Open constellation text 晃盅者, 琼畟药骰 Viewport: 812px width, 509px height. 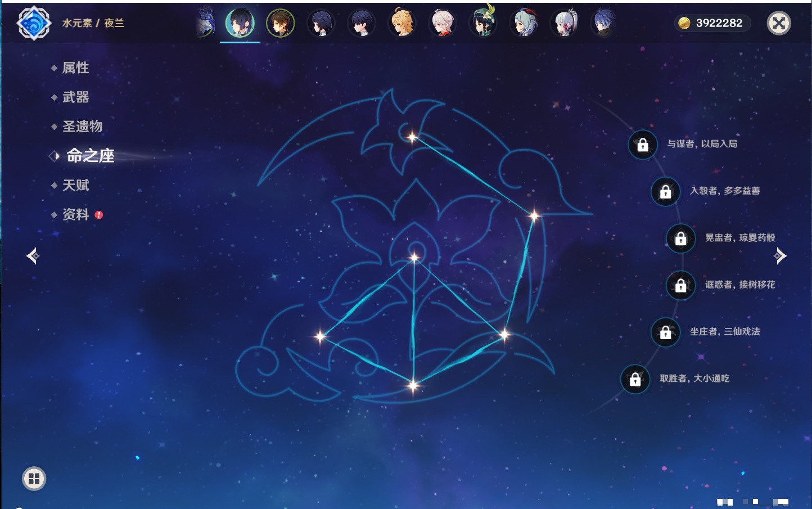coord(740,238)
